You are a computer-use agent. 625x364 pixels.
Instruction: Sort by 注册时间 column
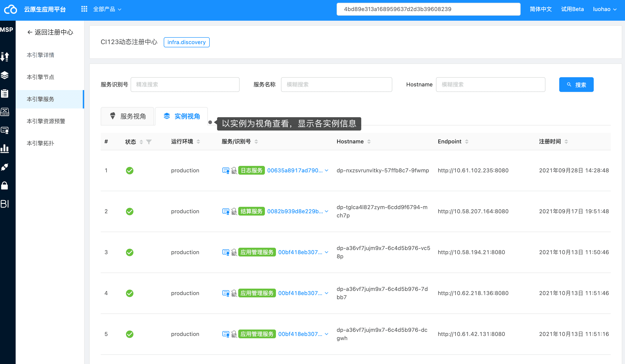coord(566,142)
